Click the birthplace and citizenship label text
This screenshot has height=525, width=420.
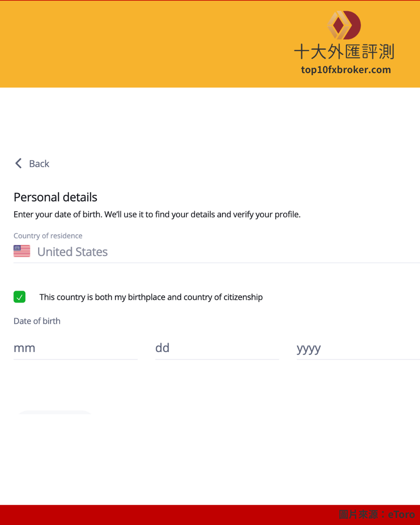point(151,297)
